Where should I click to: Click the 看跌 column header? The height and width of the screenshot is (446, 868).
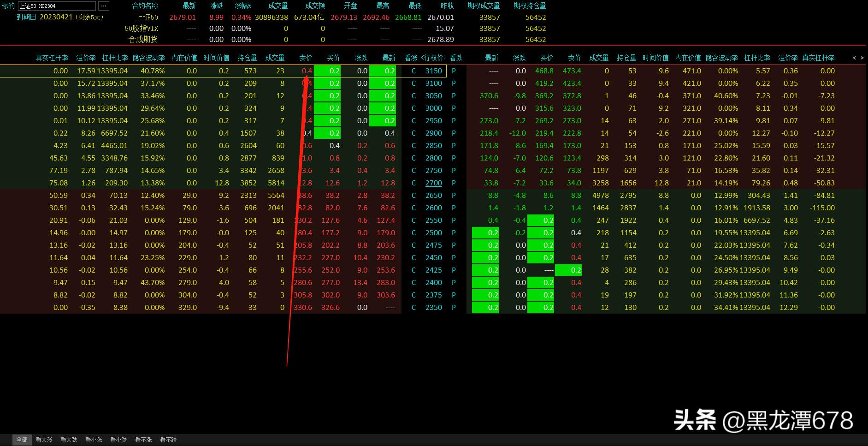pyautogui.click(x=456, y=58)
